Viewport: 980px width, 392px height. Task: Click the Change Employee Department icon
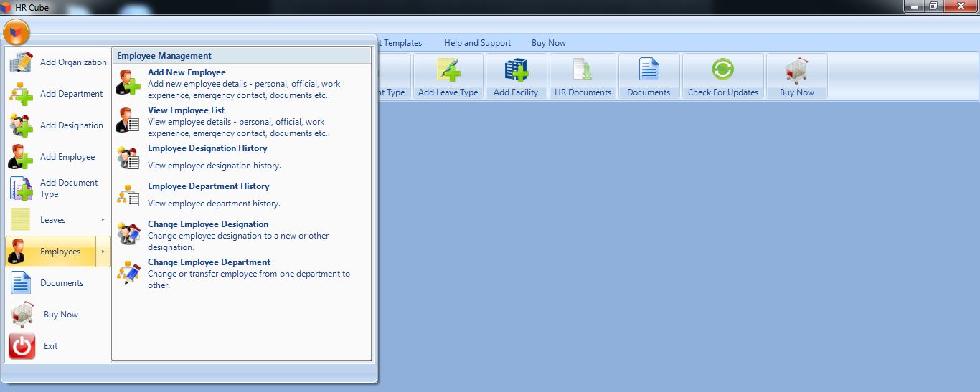click(x=128, y=272)
